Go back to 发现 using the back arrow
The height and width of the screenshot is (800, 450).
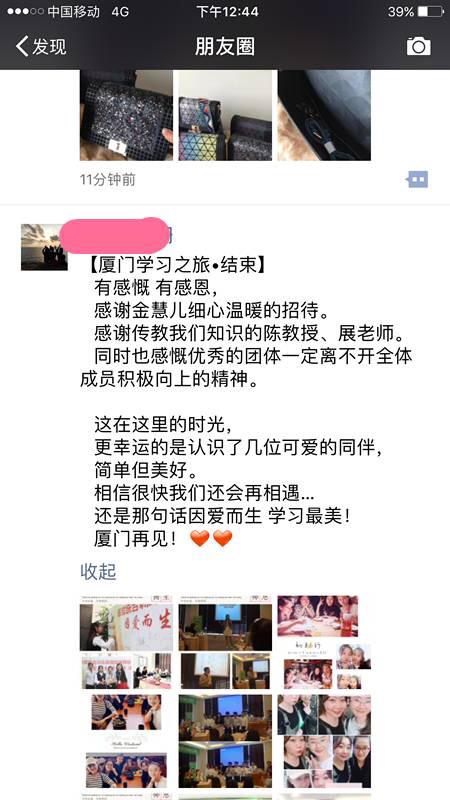(x=41, y=46)
